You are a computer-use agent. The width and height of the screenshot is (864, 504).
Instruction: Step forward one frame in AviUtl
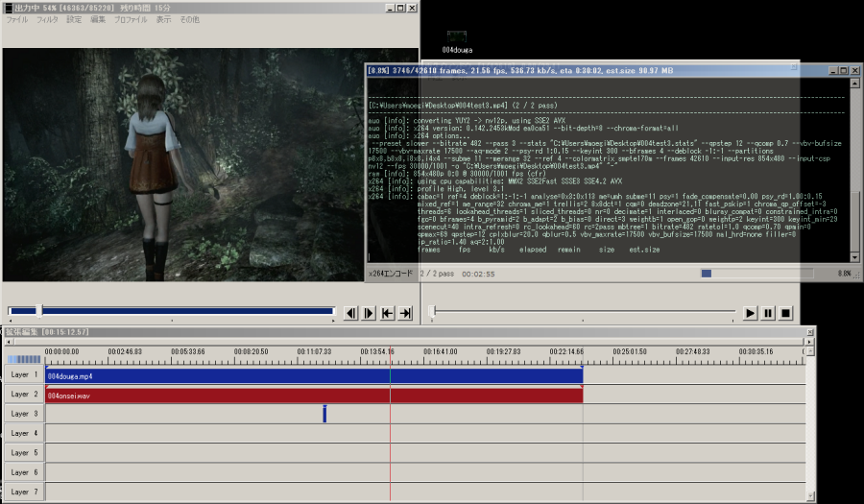(369, 313)
